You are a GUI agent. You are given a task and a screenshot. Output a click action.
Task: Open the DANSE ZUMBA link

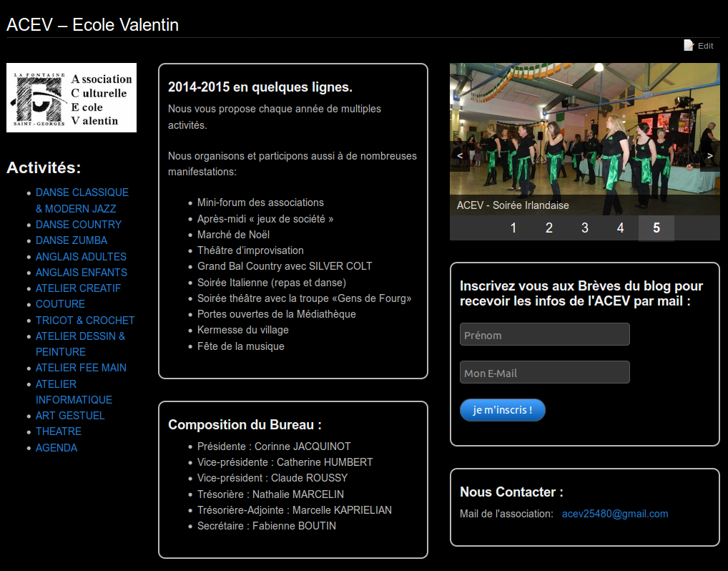coord(72,240)
